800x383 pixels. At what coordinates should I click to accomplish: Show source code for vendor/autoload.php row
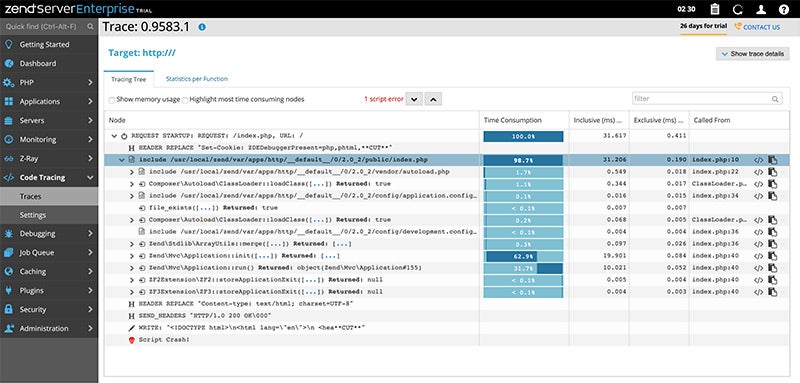759,172
